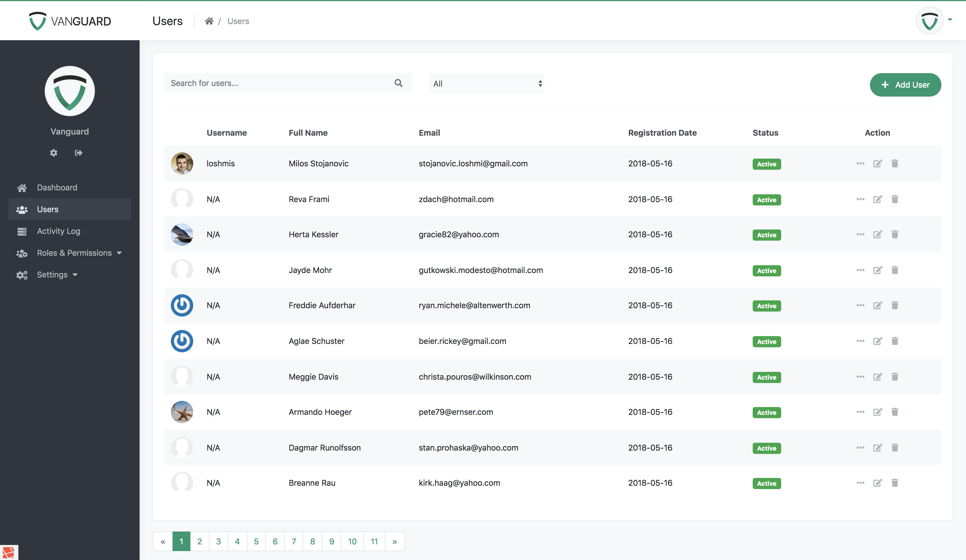Click next page arrow in pagination
The width and height of the screenshot is (966, 560).
pyautogui.click(x=394, y=541)
